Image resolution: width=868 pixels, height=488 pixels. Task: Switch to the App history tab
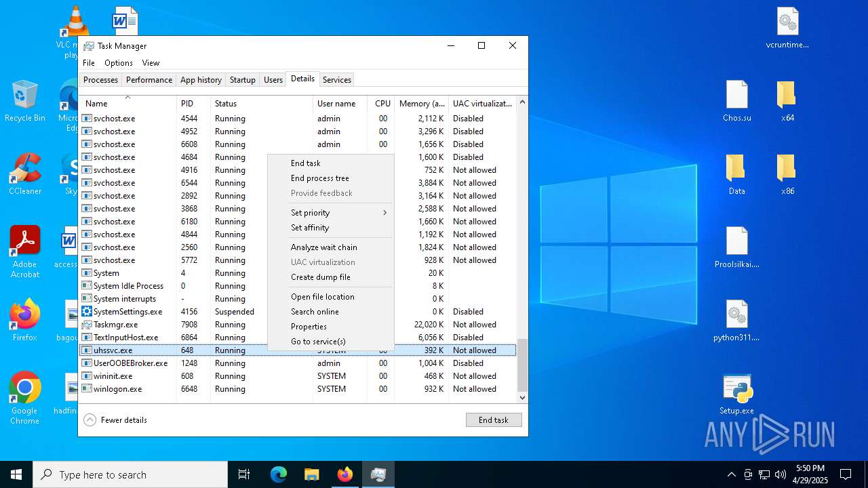201,80
